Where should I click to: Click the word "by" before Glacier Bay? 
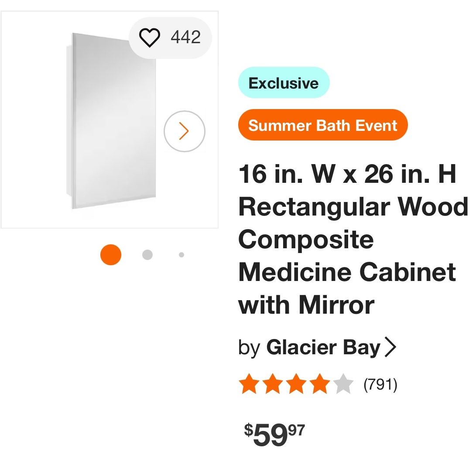[x=249, y=348]
